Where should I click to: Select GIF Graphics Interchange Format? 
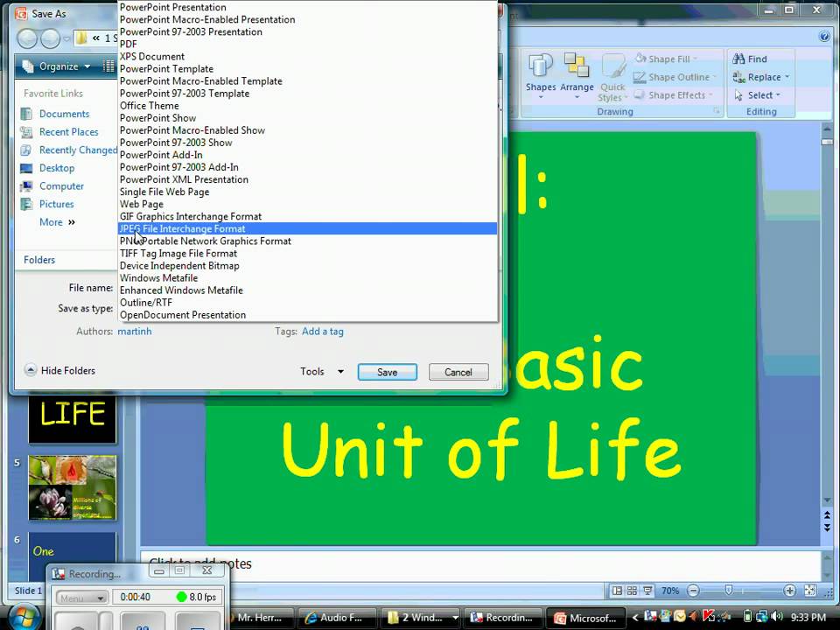point(307,216)
